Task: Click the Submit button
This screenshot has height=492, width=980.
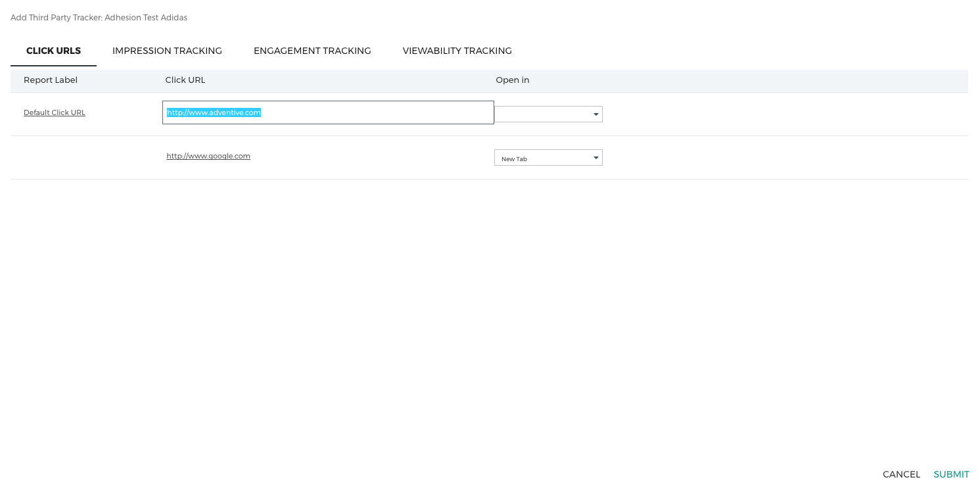Action: coord(951,474)
